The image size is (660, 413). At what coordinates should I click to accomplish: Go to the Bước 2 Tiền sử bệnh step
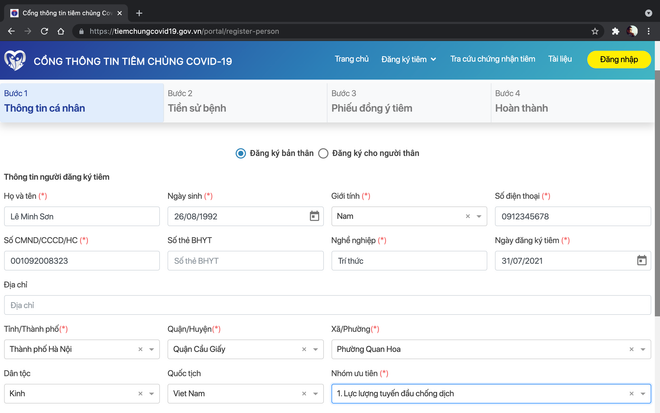245,101
